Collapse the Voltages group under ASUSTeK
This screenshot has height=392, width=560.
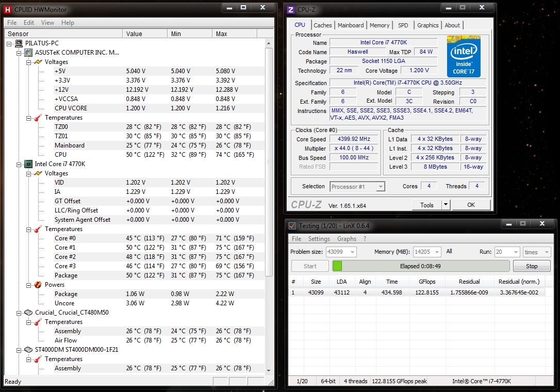[28, 62]
